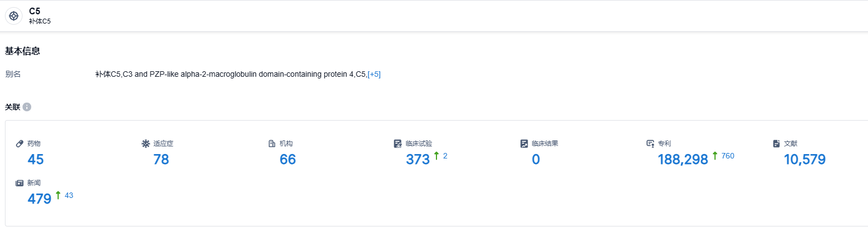Click the clinical trial icon beside 临床试验
868x227 pixels.
[398, 144]
